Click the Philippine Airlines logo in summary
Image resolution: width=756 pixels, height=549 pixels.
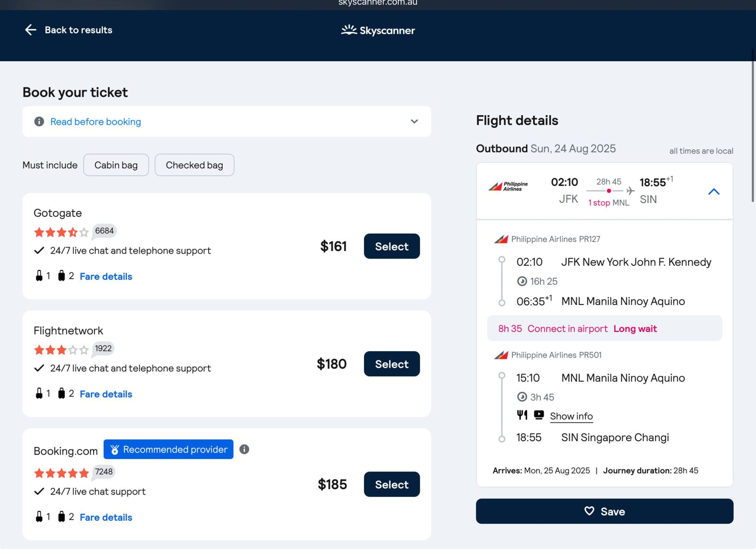click(508, 186)
